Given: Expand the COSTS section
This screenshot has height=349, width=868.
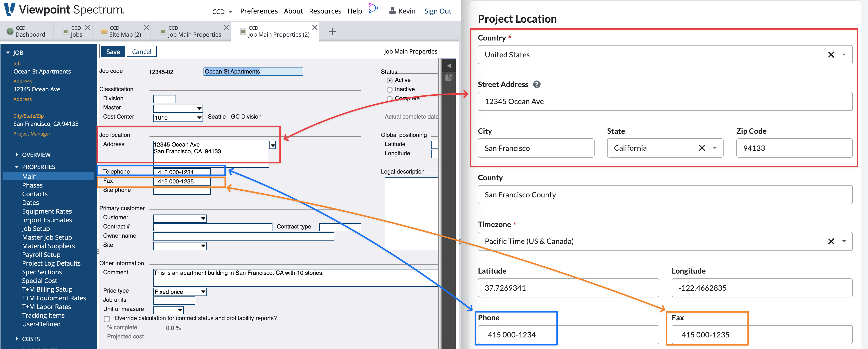Looking at the screenshot, I should point(17,339).
